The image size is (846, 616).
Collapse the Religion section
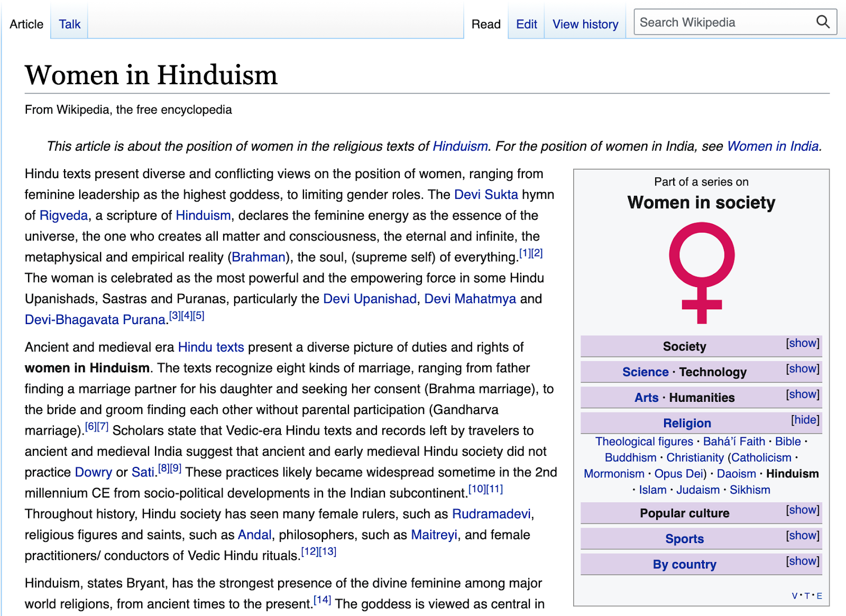pyautogui.click(x=805, y=420)
